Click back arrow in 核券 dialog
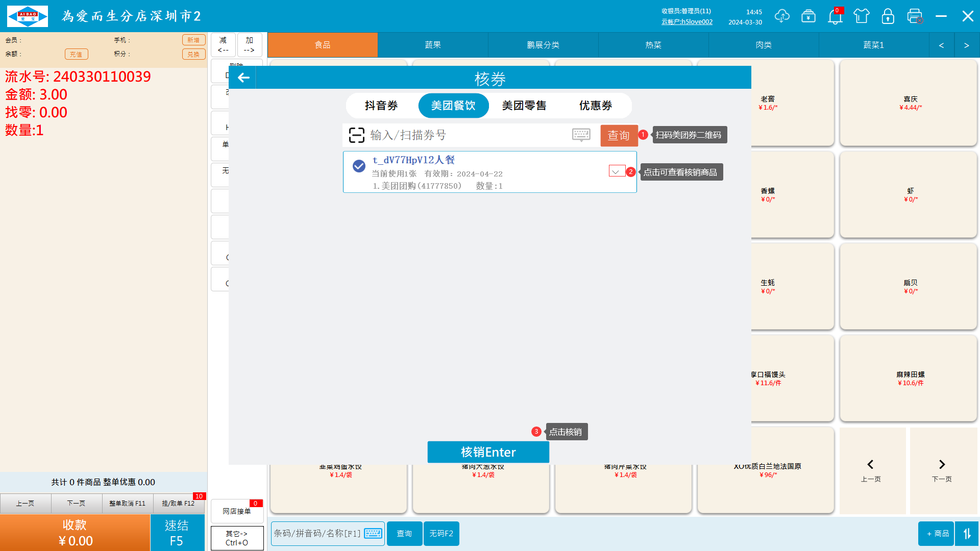Image resolution: width=980 pixels, height=551 pixels. coord(243,78)
